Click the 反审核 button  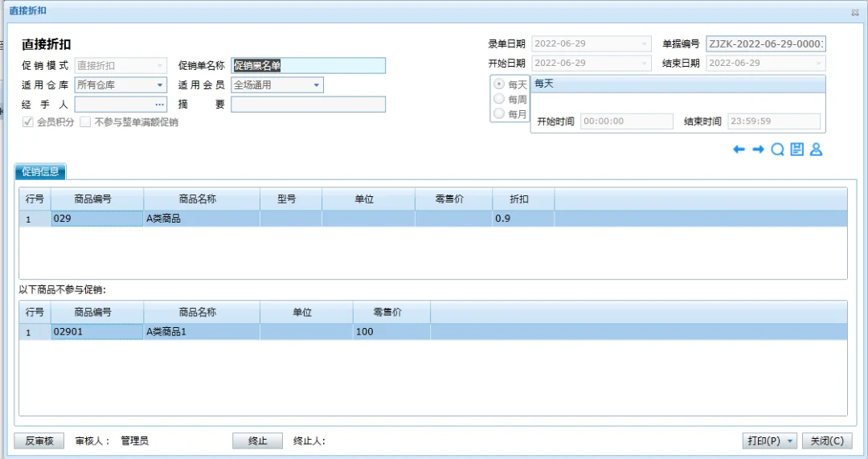point(39,441)
